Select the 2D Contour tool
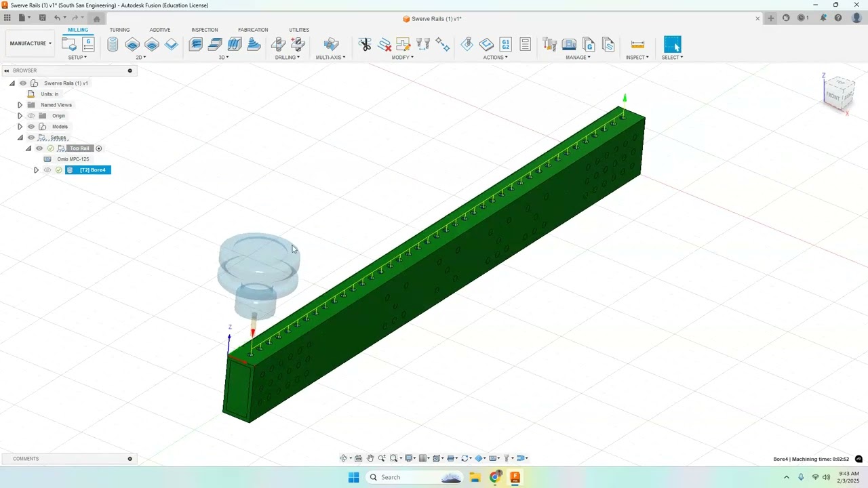Image resolution: width=868 pixels, height=488 pixels. (172, 45)
